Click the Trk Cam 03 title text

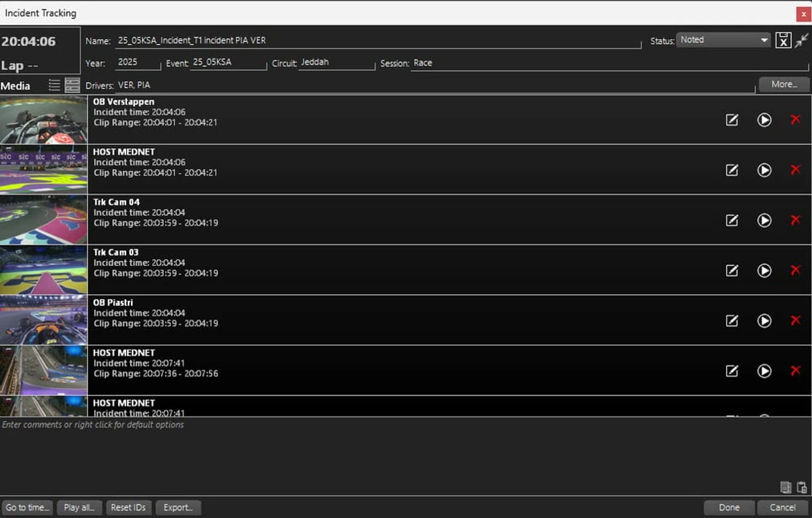[x=116, y=252]
